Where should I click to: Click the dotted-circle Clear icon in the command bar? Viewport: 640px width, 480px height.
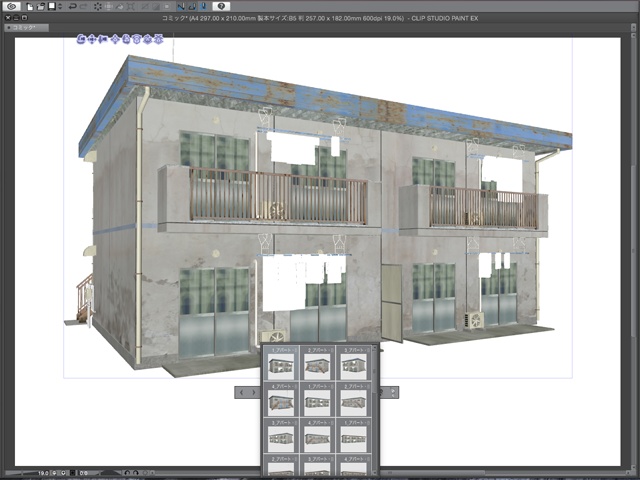tap(98, 7)
